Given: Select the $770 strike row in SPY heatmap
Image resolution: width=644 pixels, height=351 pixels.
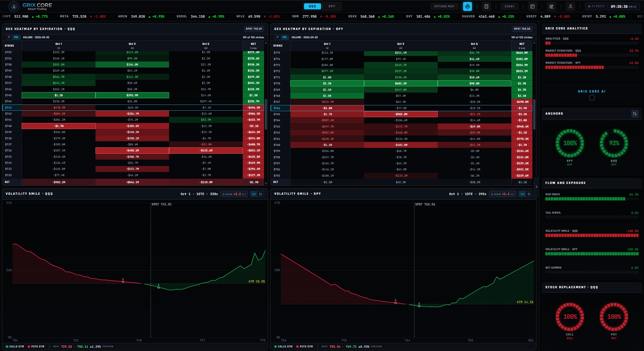Looking at the screenshot, I should tap(402, 83).
